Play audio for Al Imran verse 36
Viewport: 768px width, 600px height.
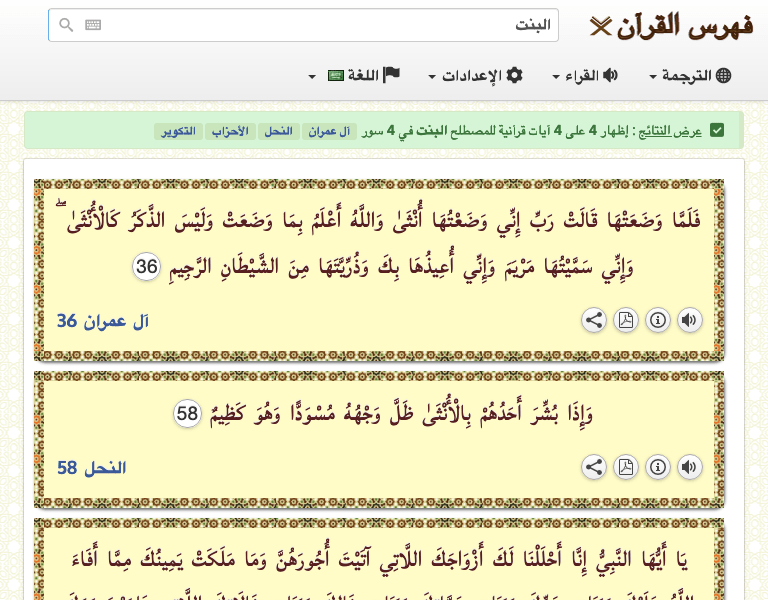(x=690, y=320)
